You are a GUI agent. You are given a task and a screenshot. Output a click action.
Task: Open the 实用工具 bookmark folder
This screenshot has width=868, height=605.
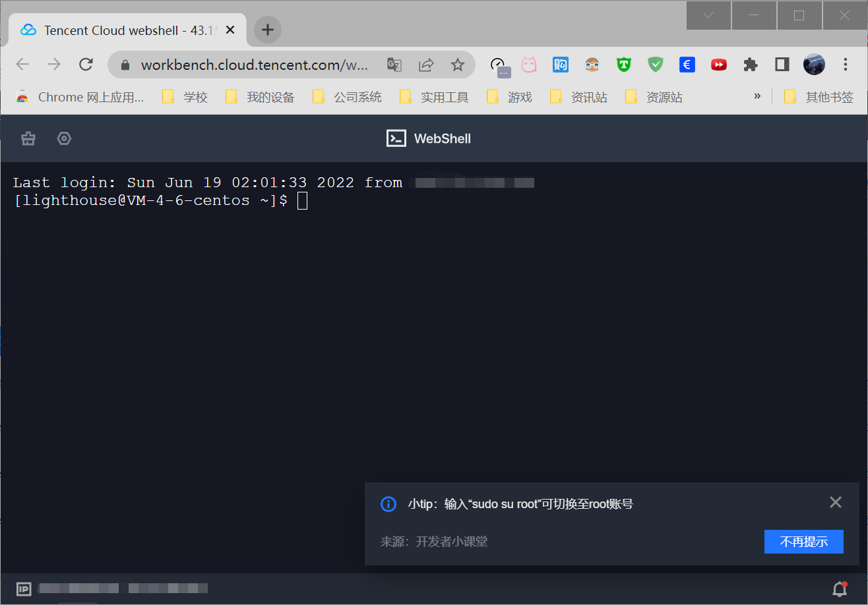point(434,98)
